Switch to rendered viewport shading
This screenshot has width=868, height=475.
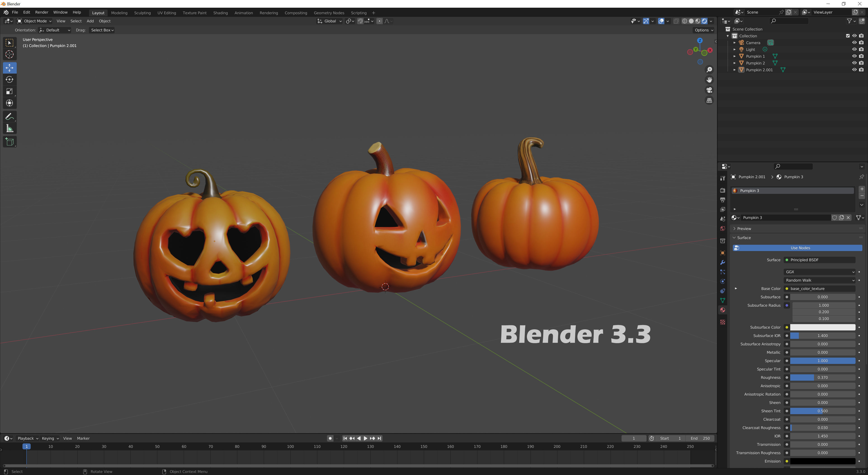(704, 21)
